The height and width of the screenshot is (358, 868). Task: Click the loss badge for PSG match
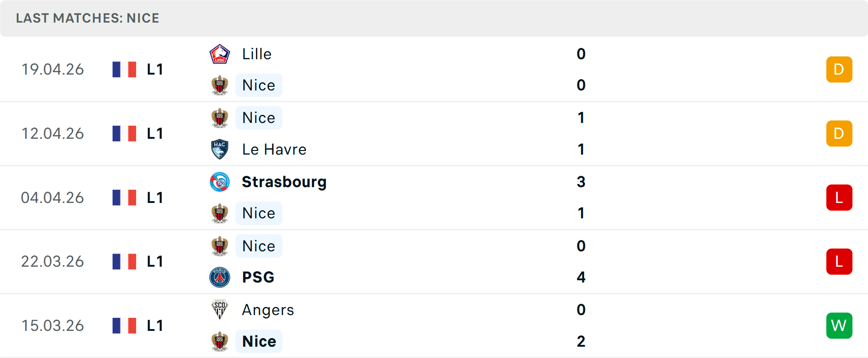pyautogui.click(x=839, y=261)
